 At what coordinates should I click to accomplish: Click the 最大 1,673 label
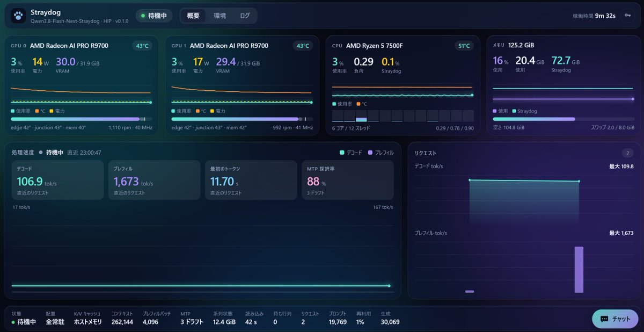pos(621,233)
